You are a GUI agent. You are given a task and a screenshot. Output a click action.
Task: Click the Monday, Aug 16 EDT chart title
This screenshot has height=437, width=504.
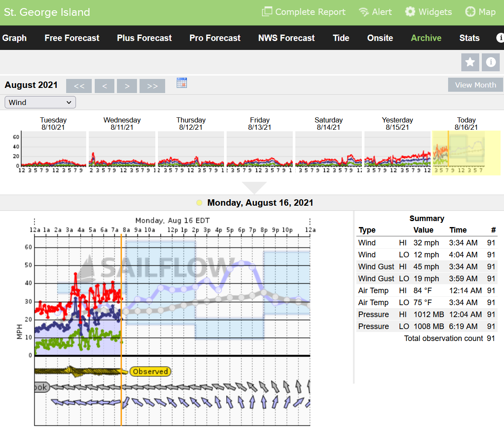pos(172,221)
